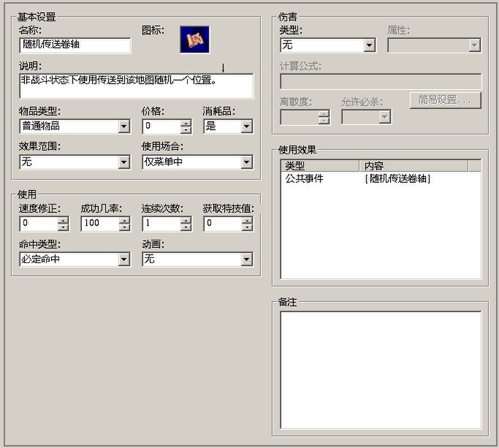The width and height of the screenshot is (499, 448).
Task: Select the 公共事件 row in 使用效果
Action: (x=381, y=179)
